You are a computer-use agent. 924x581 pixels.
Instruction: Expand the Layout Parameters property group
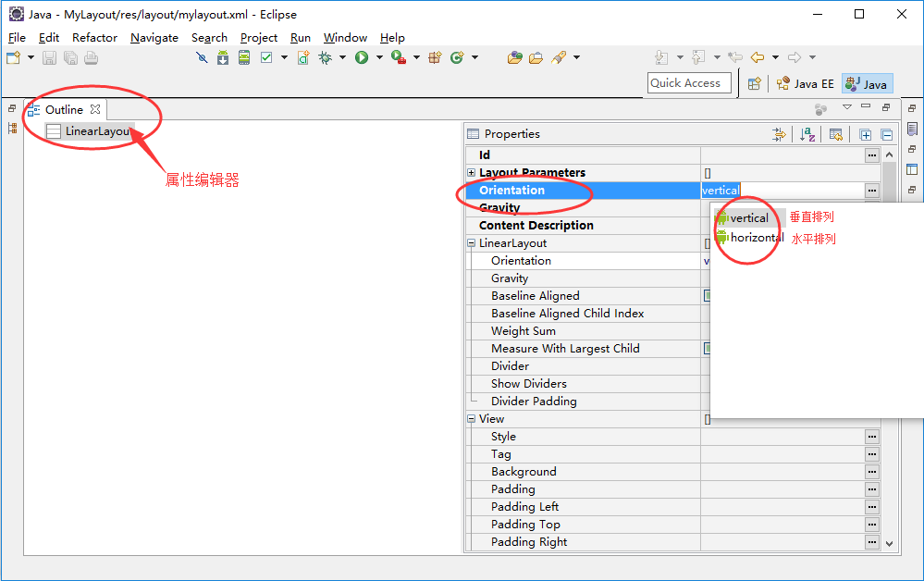472,172
